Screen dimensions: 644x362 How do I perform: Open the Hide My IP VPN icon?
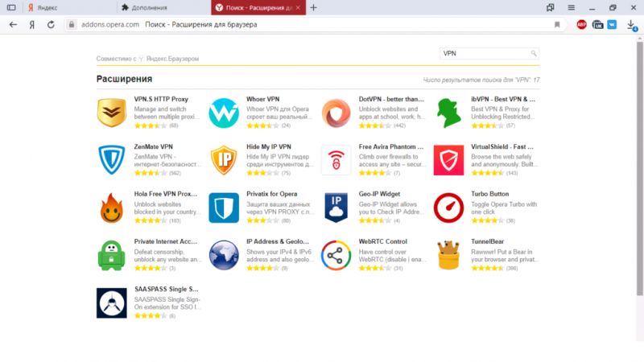point(224,160)
